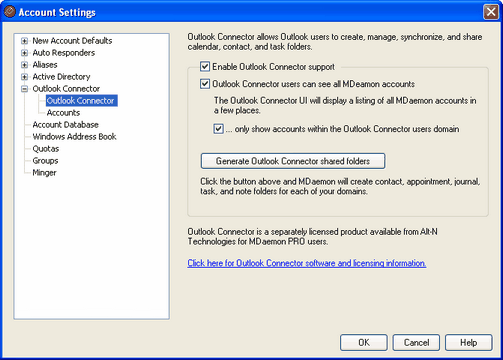Viewport: 503px width, 360px height.
Task: Click Generate Outlook Connector shared folders button
Action: click(x=293, y=161)
